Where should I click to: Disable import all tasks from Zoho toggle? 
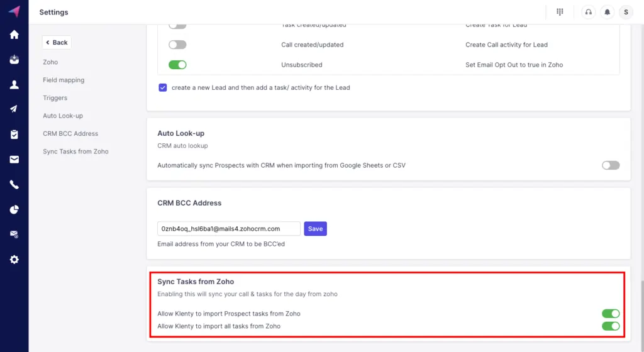tap(611, 326)
